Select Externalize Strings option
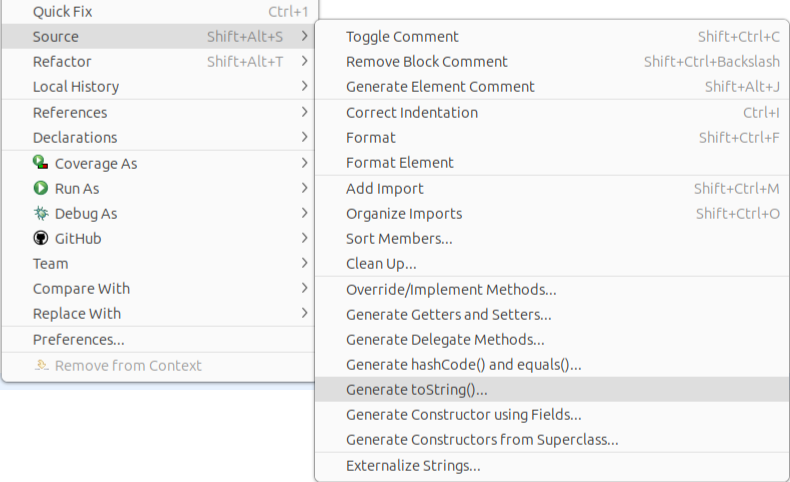The image size is (790, 482). (x=413, y=466)
